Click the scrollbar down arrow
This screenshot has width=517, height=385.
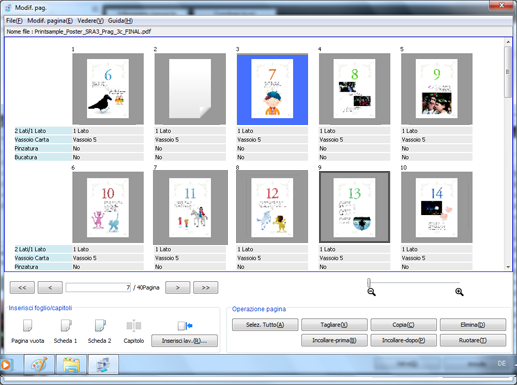(x=508, y=267)
